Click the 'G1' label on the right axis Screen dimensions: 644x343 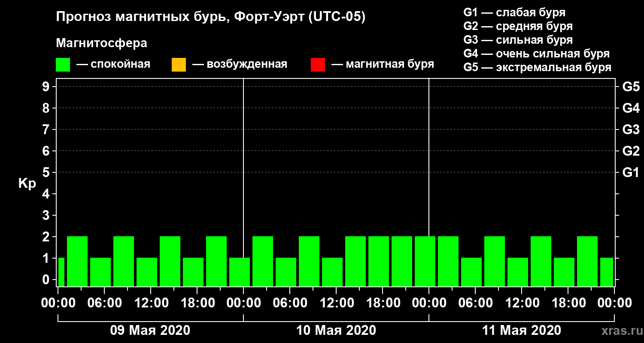click(x=631, y=172)
